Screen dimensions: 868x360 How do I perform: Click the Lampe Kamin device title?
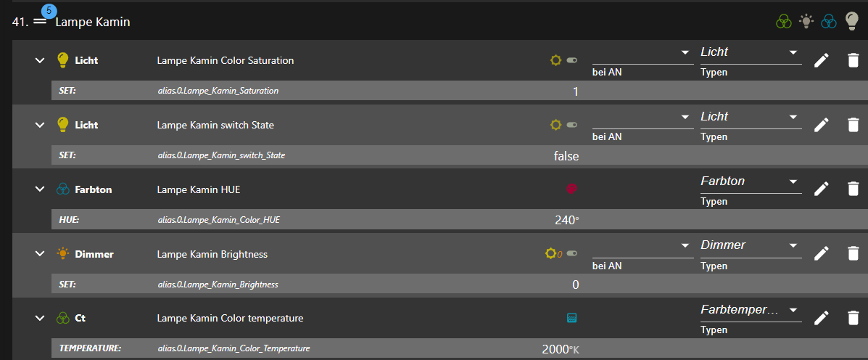93,22
